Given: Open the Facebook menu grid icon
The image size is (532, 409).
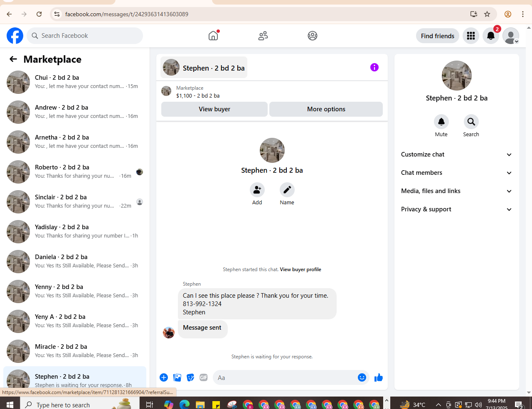Looking at the screenshot, I should point(471,36).
